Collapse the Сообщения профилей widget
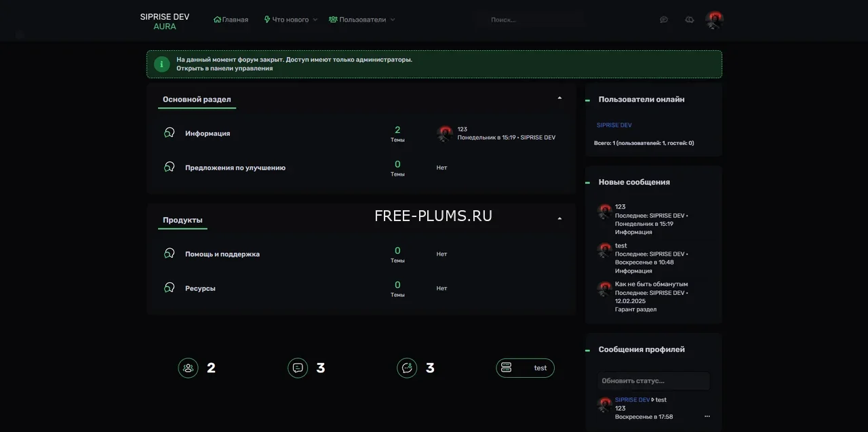Viewport: 868px width, 432px height. 588,349
